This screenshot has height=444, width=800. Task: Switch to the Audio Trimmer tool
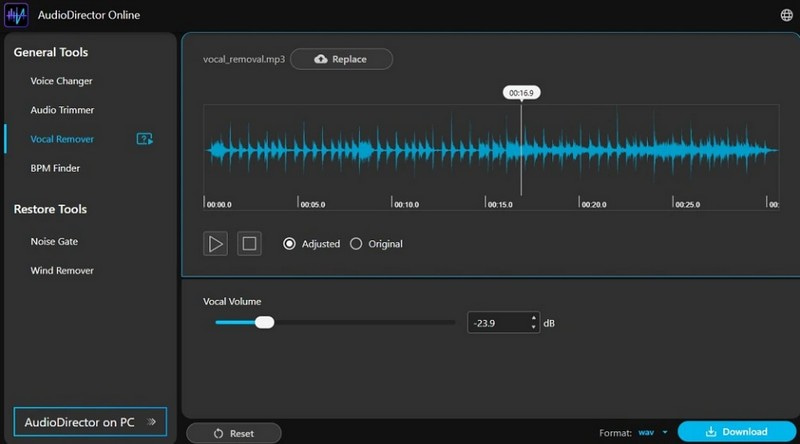[x=62, y=110]
